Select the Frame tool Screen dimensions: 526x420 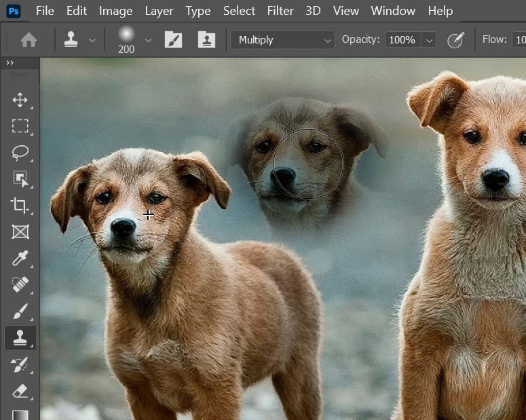pyautogui.click(x=20, y=232)
